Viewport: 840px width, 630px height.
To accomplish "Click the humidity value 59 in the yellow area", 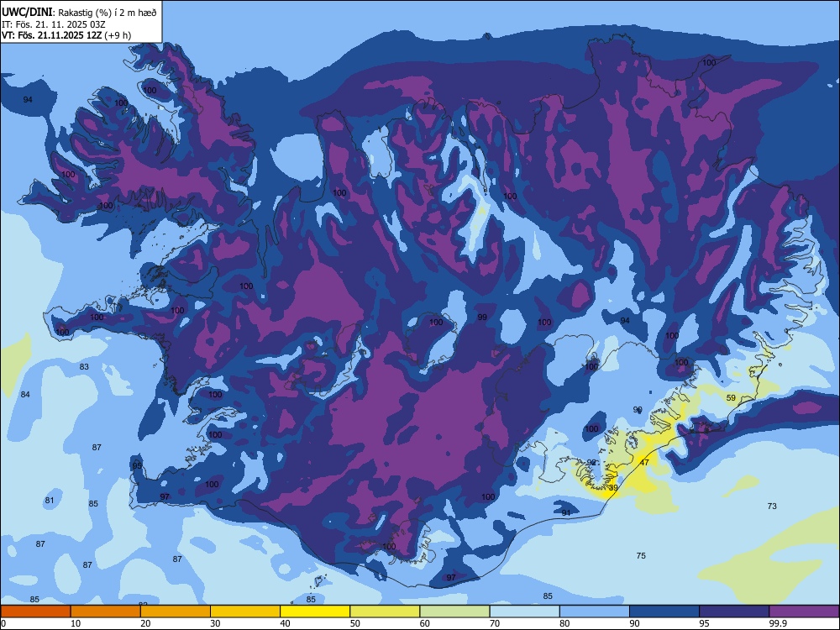I will pos(732,397).
